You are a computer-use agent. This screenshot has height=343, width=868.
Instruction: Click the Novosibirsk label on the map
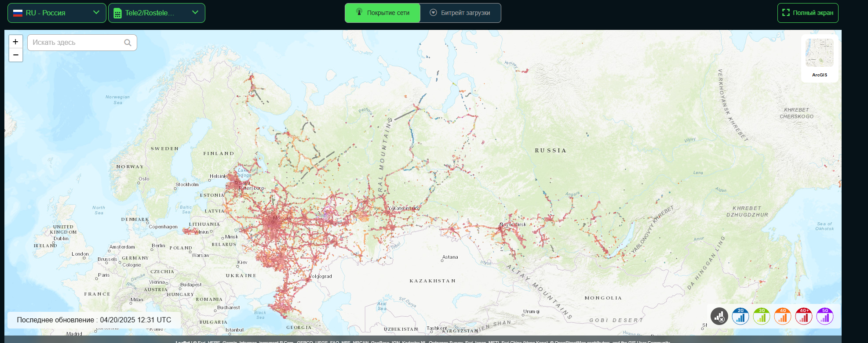click(513, 224)
